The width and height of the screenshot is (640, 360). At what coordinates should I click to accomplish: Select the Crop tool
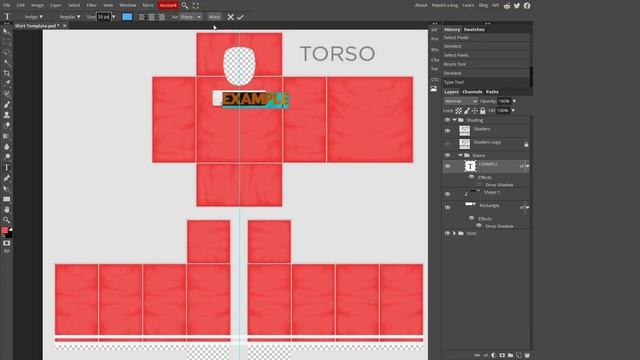click(7, 73)
